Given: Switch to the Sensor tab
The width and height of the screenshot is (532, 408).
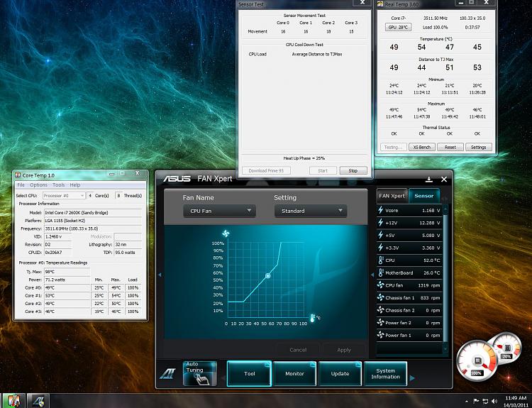Looking at the screenshot, I should [x=424, y=196].
